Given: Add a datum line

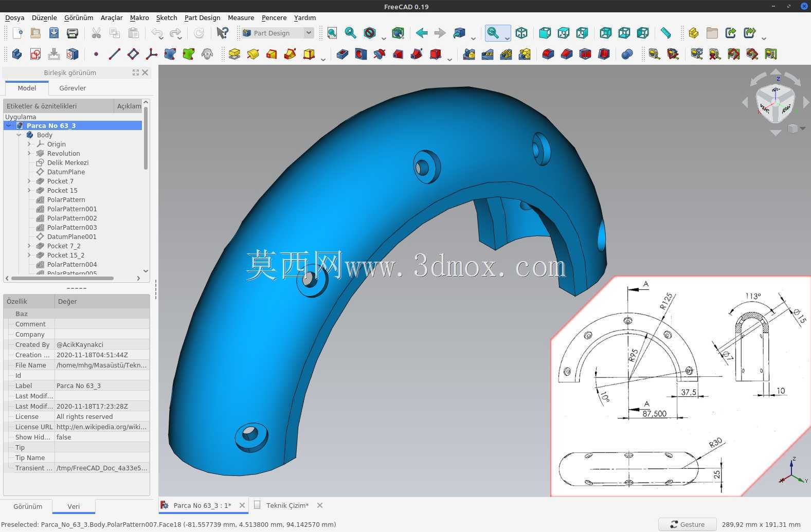Looking at the screenshot, I should (x=115, y=54).
